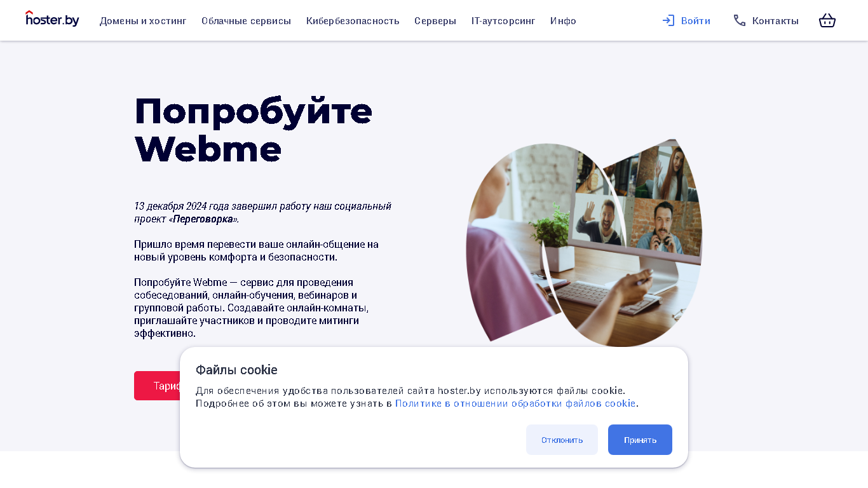The width and height of the screenshot is (868, 488).
Task: Open the shopping basket icon
Action: (x=827, y=20)
